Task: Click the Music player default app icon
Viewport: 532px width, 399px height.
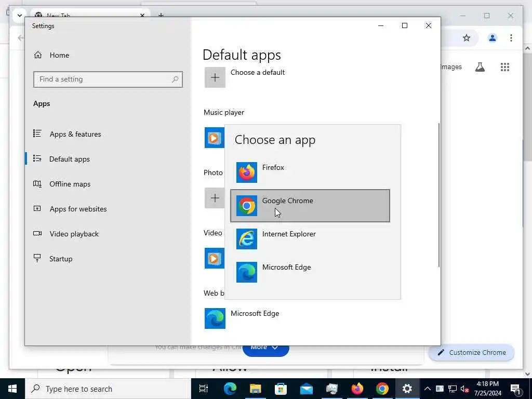Action: click(215, 137)
